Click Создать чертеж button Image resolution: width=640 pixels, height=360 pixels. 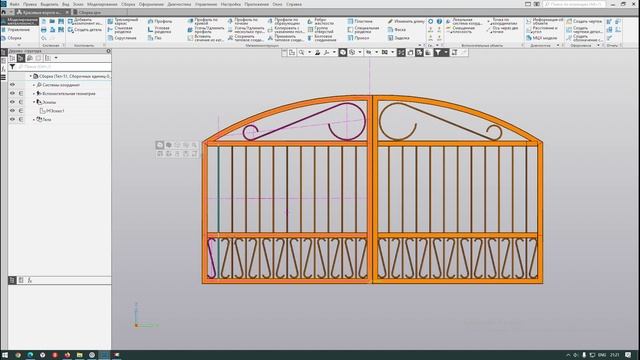(584, 21)
